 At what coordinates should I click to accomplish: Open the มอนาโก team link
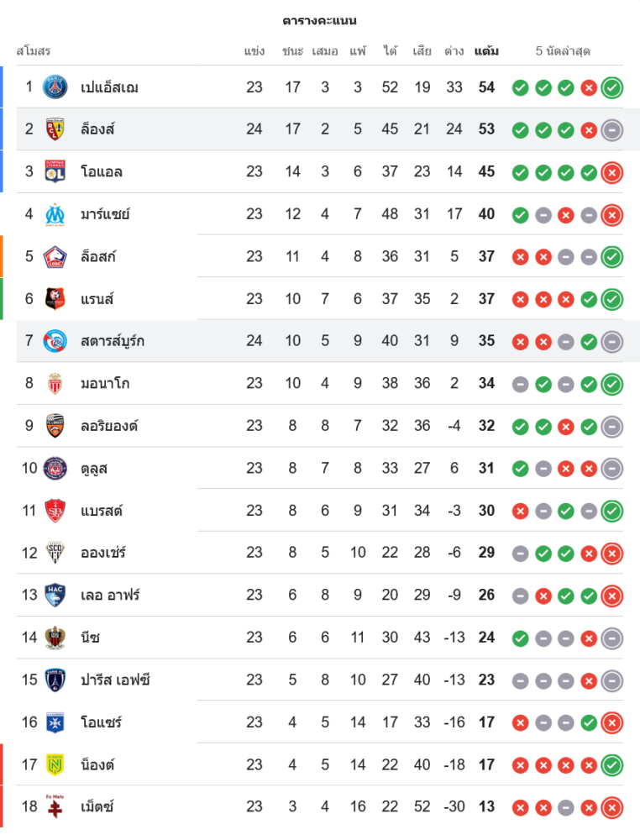click(x=105, y=384)
